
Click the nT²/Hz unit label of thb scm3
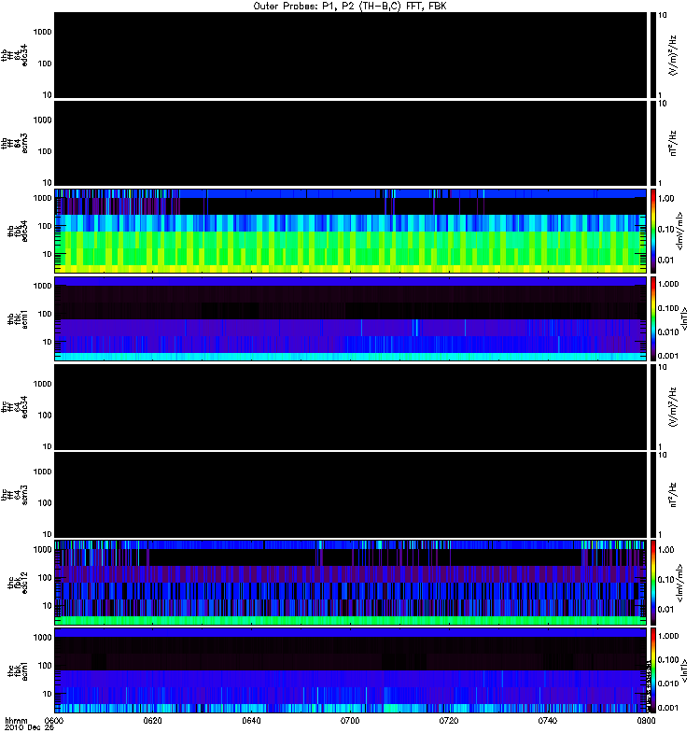coord(673,144)
